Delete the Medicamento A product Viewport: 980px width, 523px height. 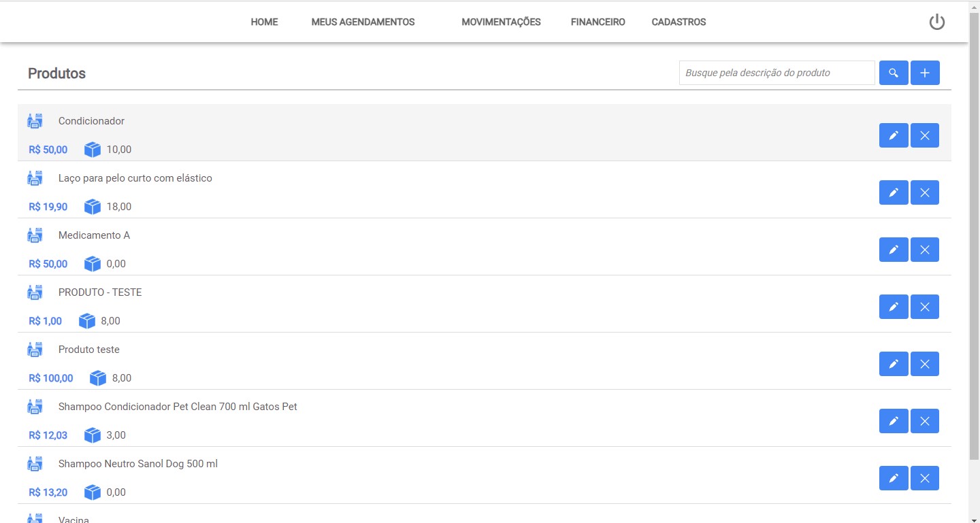coord(925,250)
